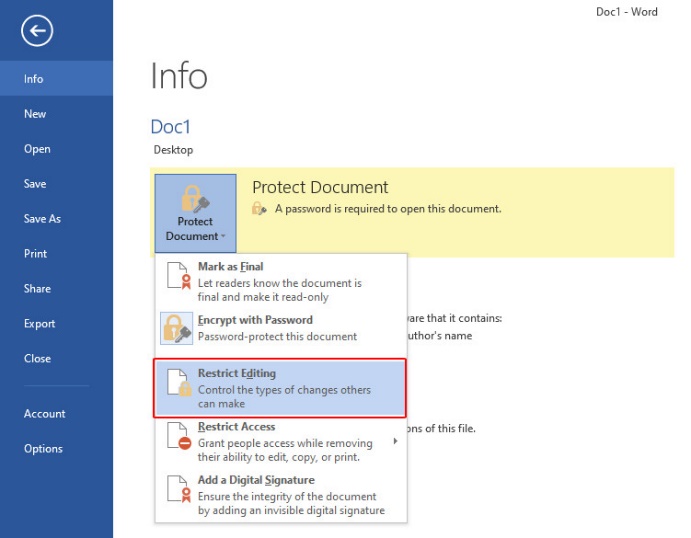The width and height of the screenshot is (691, 538).
Task: Click the Add a Digital Signature icon
Action: coord(179,489)
